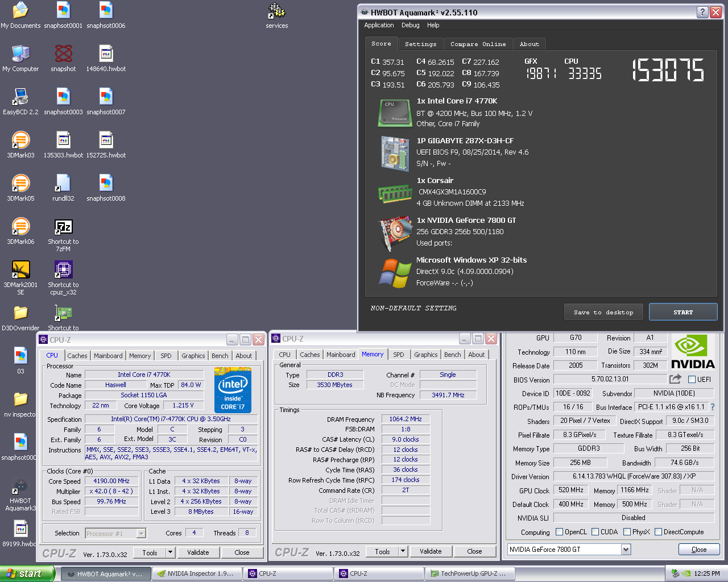Click the GPU-Z bus interface question mark
The height and width of the screenshot is (582, 728).
713,407
